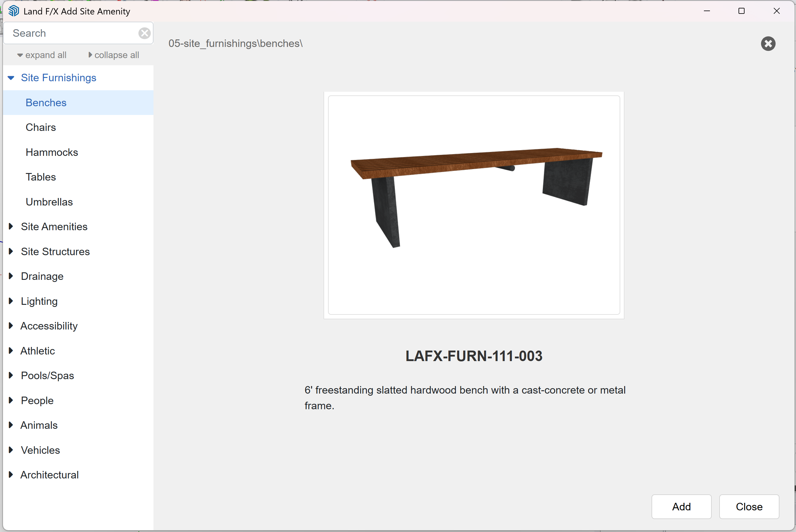Close the bench detail preview with the round X
The height and width of the screenshot is (532, 796).
(768, 44)
